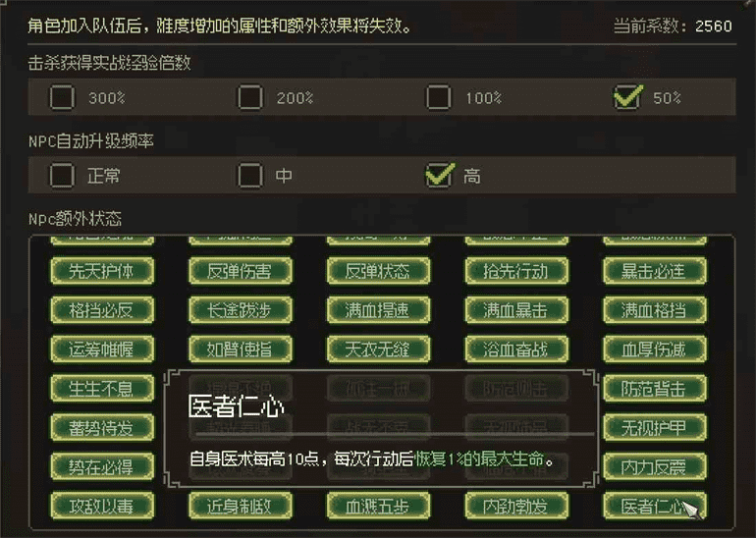Disable the 高 NPC upgrade frequency option
756x538 pixels.
point(439,175)
